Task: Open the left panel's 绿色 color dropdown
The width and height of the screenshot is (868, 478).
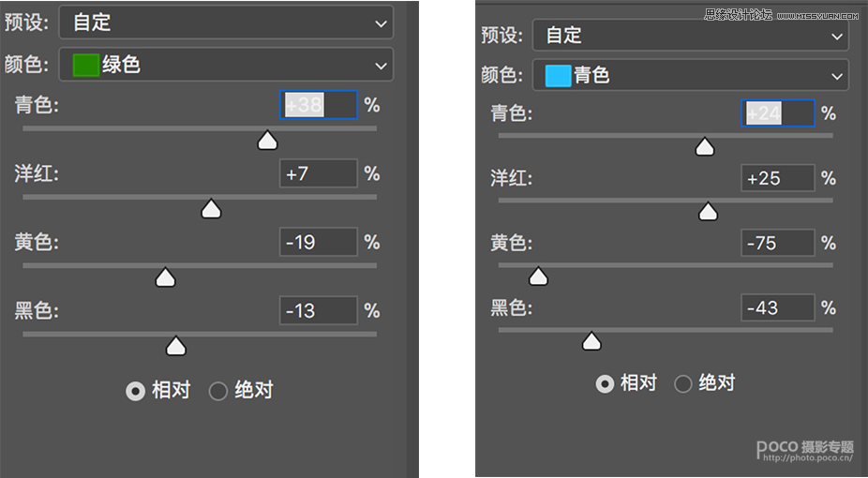Action: click(x=225, y=65)
